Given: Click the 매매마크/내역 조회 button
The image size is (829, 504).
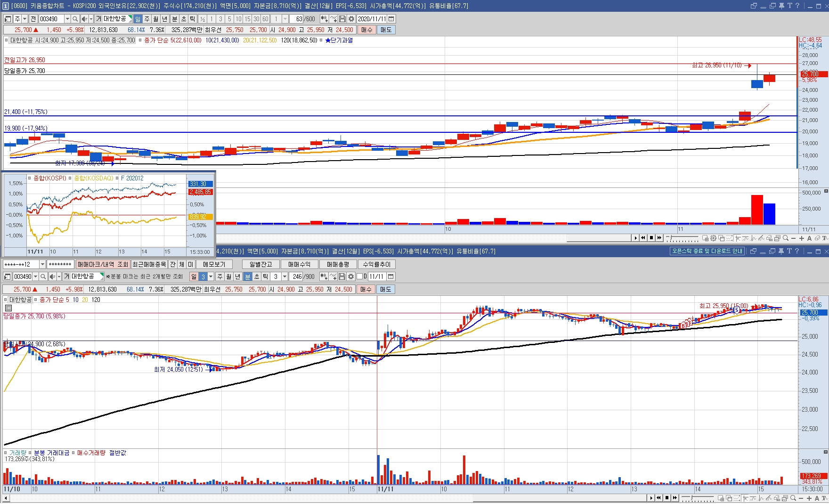Looking at the screenshot, I should coord(103,264).
